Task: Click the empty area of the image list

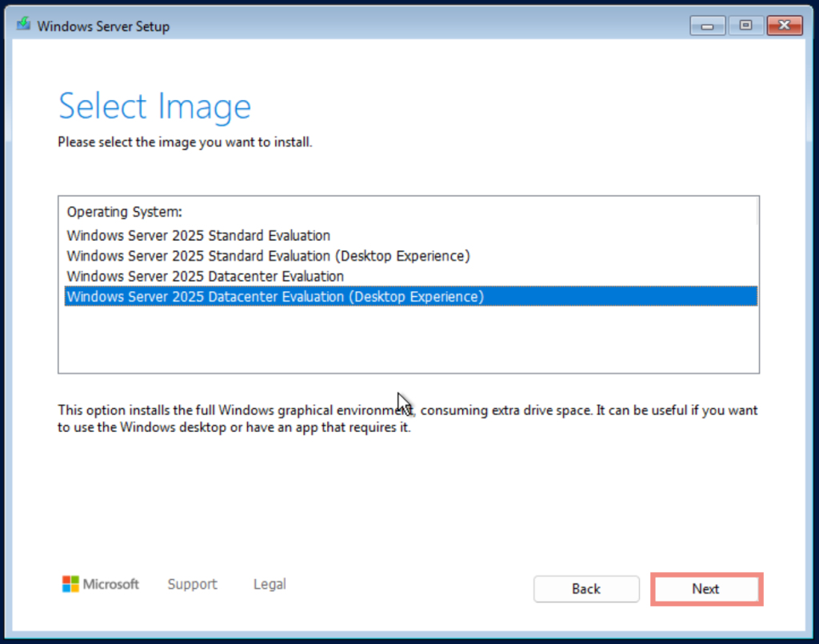Action: 400,344
